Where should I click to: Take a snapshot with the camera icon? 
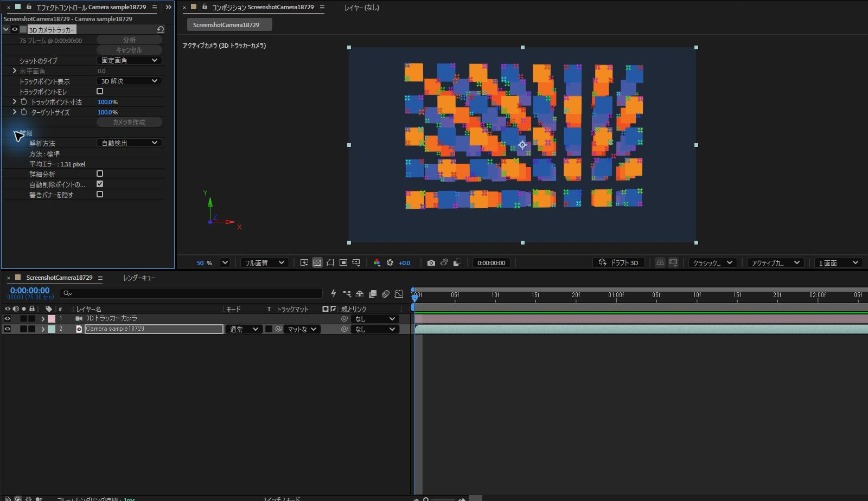pyautogui.click(x=431, y=262)
